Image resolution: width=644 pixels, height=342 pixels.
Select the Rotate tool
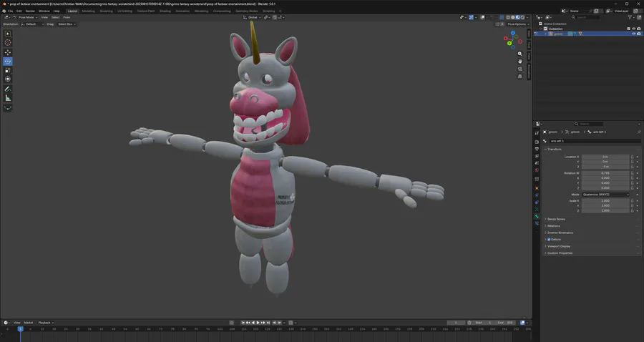(8, 62)
